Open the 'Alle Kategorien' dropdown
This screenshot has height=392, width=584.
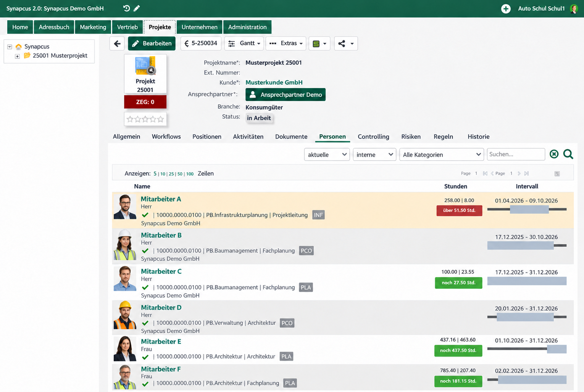[x=442, y=154]
